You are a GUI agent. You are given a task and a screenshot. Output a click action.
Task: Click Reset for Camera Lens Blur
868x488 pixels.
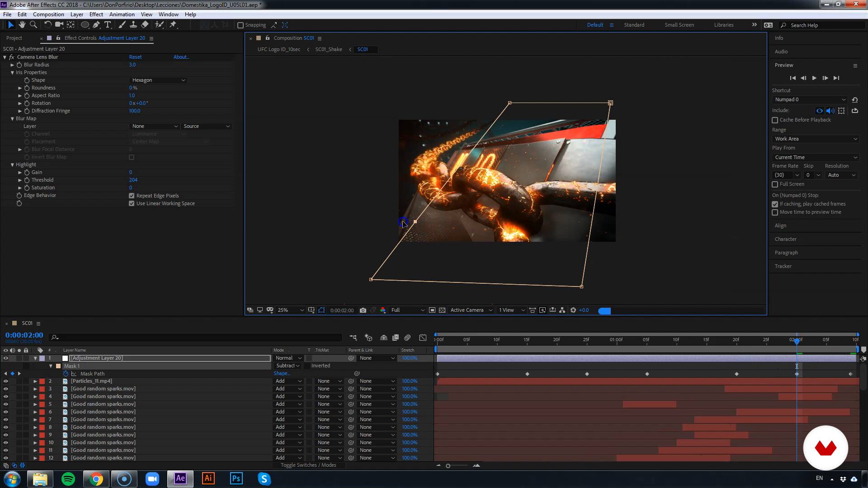[x=135, y=57]
